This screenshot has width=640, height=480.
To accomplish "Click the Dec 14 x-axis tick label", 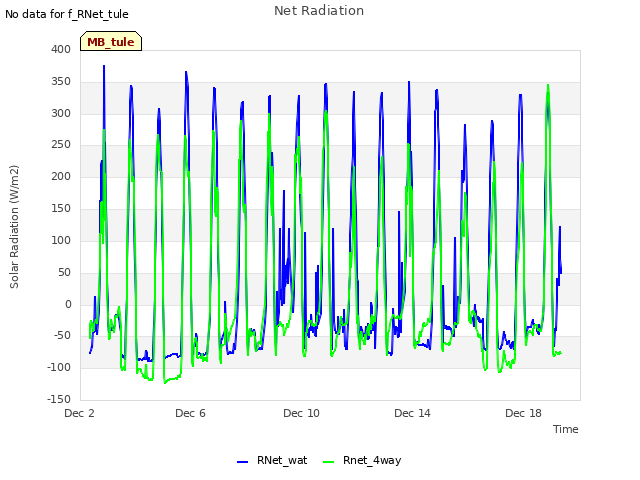I will coord(412,413).
